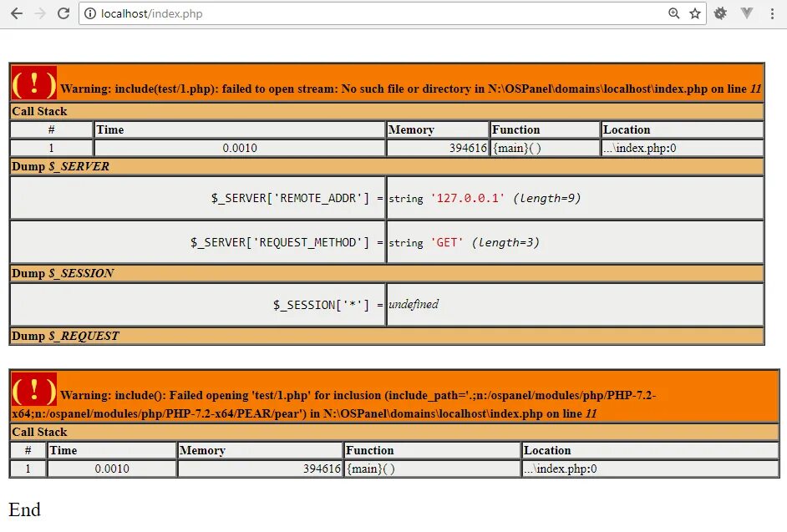Click the browser forward arrow
The image size is (787, 532).
[40, 13]
